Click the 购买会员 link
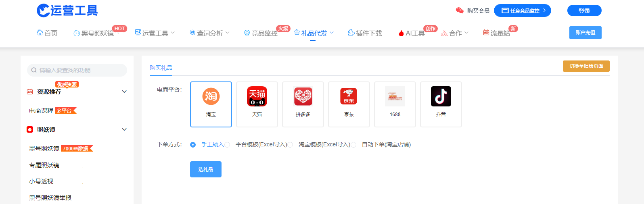 tap(478, 11)
